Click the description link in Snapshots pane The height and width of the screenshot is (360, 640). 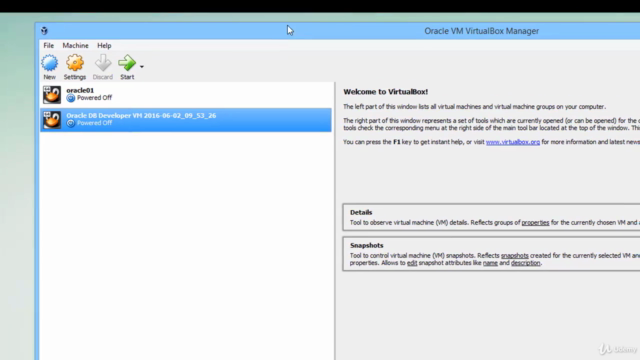[525, 263]
